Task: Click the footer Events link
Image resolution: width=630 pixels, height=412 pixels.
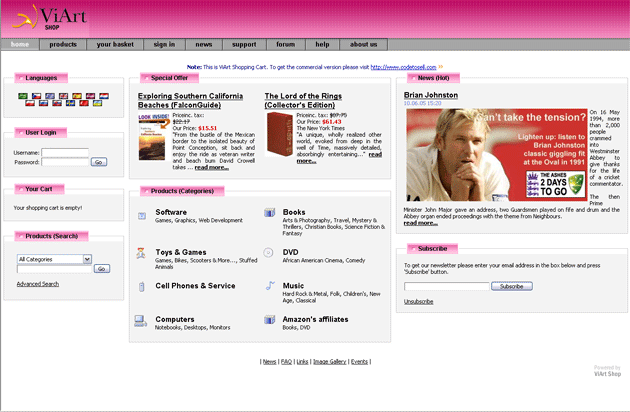Action: click(359, 362)
